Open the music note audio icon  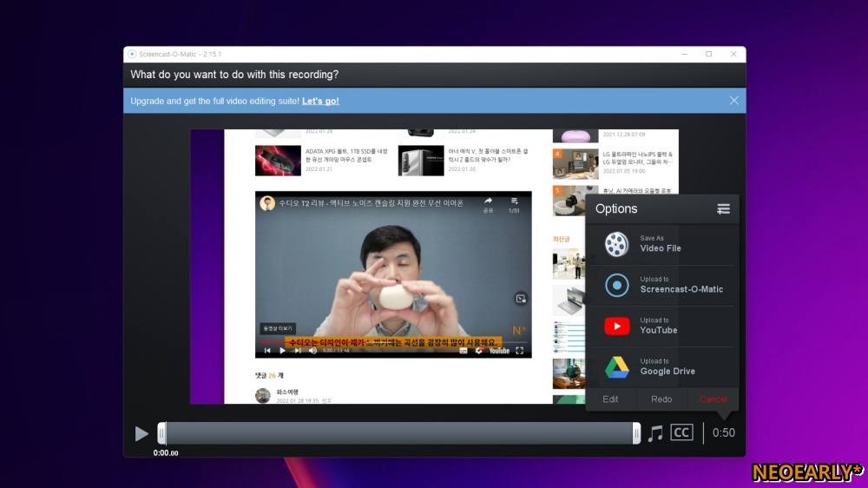coord(655,433)
